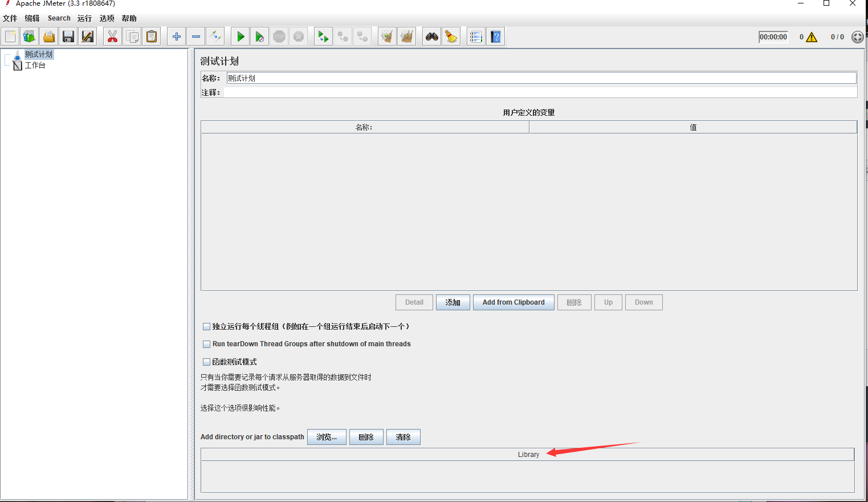Enable 函数测试模式 checkbox

207,362
